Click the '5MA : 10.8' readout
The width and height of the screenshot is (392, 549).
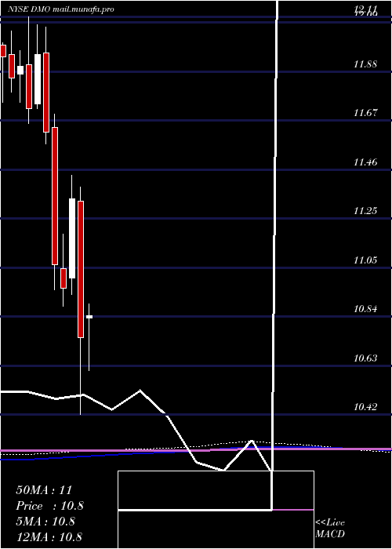45,522
